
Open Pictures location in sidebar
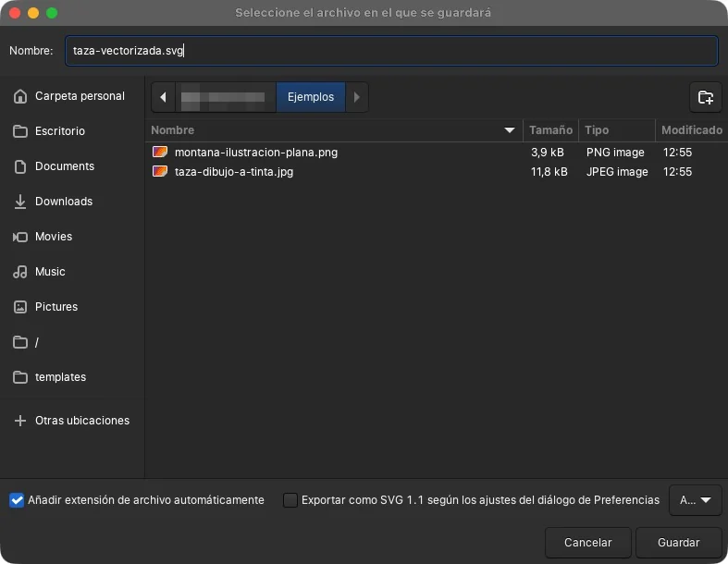[72, 307]
